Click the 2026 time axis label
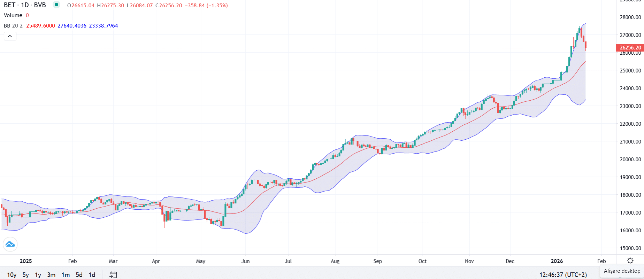 [x=557, y=261]
